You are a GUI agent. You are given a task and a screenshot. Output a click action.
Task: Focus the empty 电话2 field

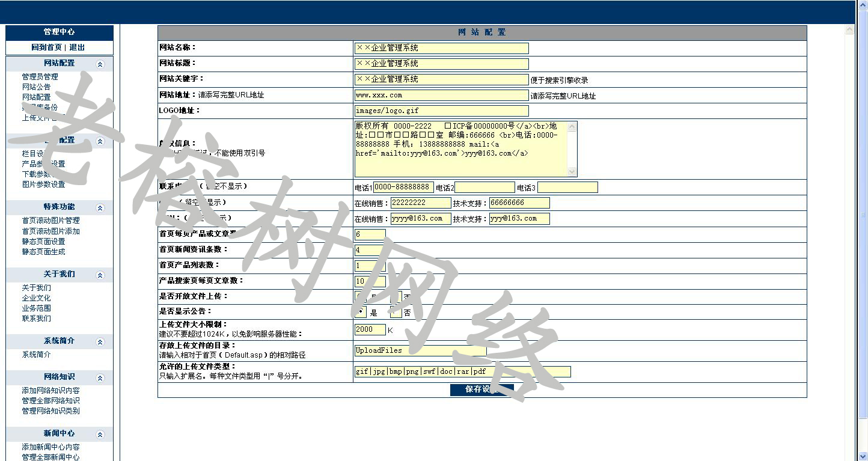(x=484, y=188)
